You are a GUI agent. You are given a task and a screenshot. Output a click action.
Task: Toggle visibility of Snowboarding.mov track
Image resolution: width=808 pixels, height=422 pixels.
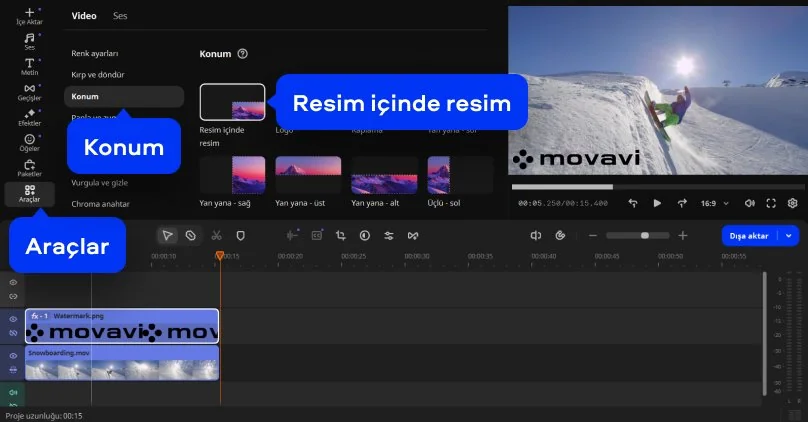tap(13, 356)
